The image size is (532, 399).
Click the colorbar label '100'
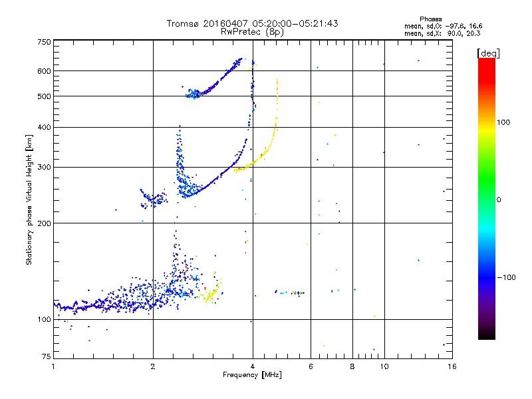(503, 122)
